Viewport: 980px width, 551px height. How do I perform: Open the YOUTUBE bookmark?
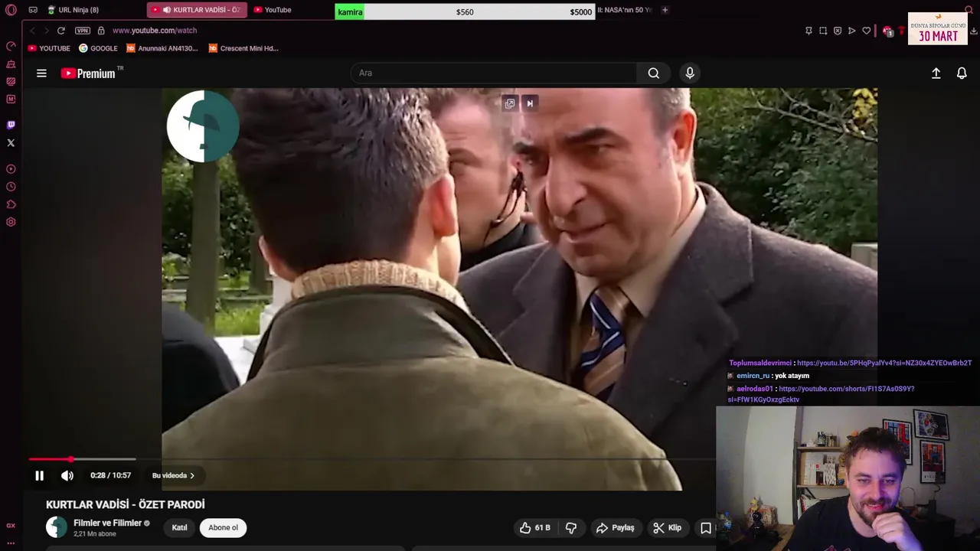(48, 48)
